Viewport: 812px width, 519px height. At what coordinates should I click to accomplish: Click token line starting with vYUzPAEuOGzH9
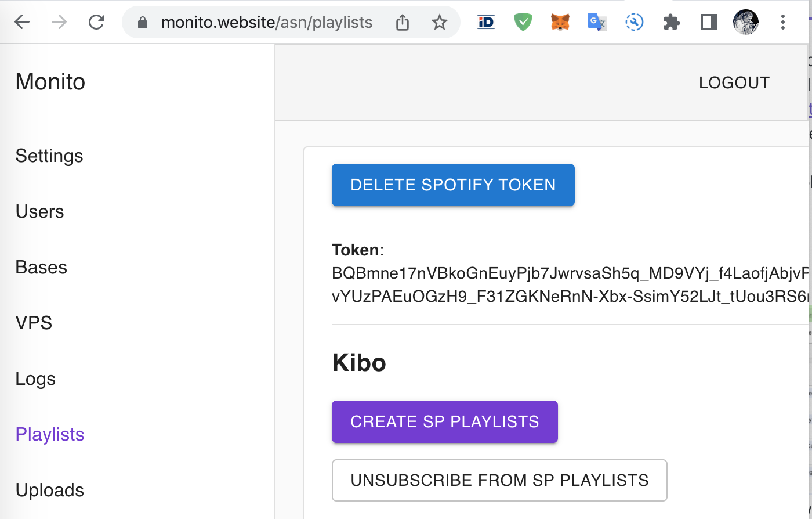(570, 297)
